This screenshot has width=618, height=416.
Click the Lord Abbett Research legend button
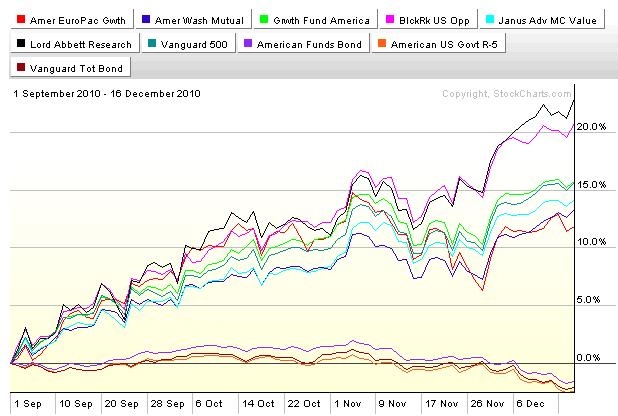tap(75, 44)
